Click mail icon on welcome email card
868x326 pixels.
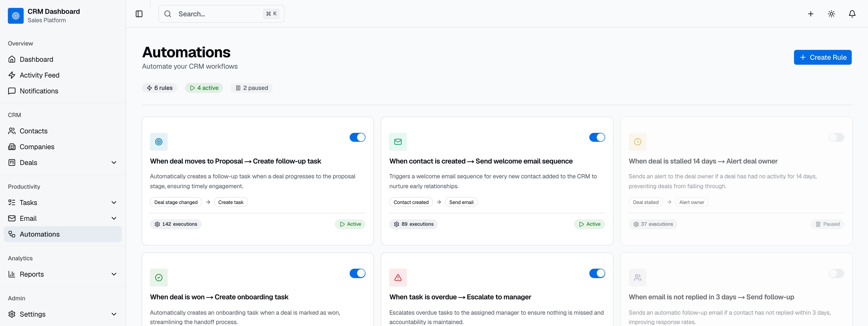[x=398, y=142]
